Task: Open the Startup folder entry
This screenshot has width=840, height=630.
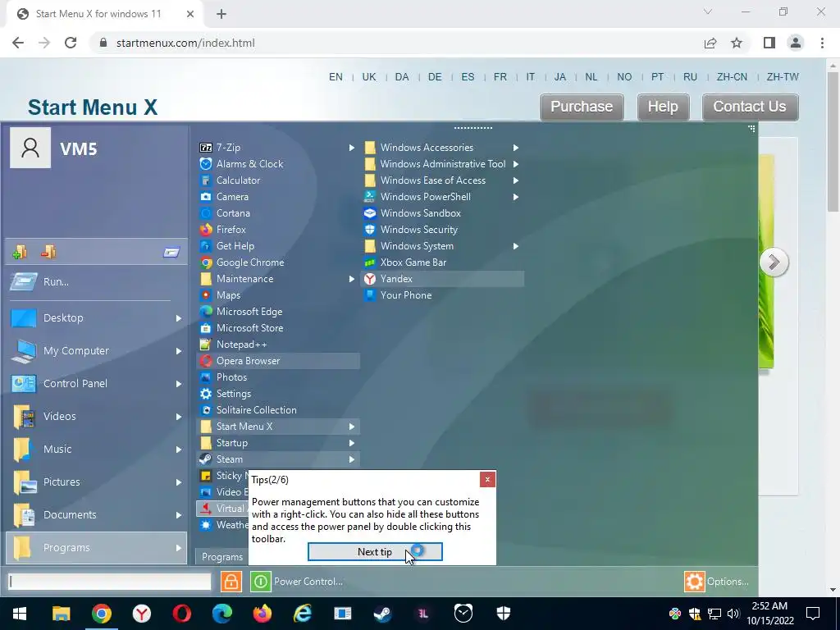Action: tap(278, 443)
